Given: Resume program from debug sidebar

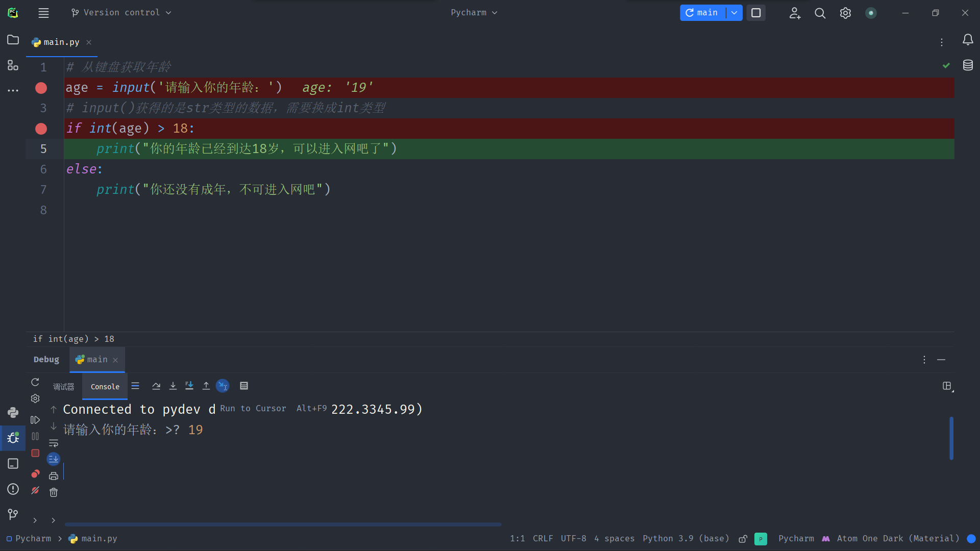Looking at the screenshot, I should tap(35, 420).
